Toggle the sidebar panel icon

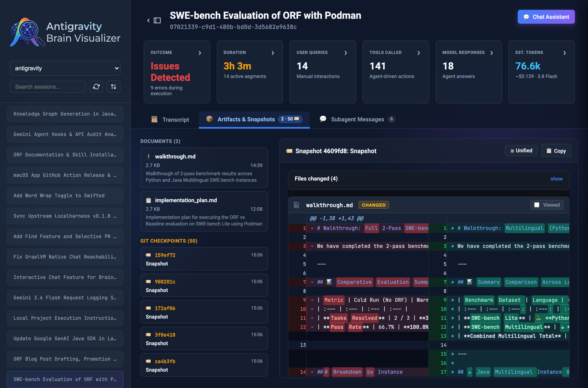click(157, 20)
